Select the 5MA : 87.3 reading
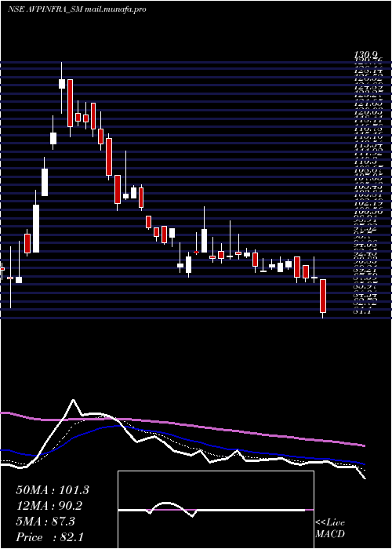Screen dimensions: 392x549 [45, 522]
